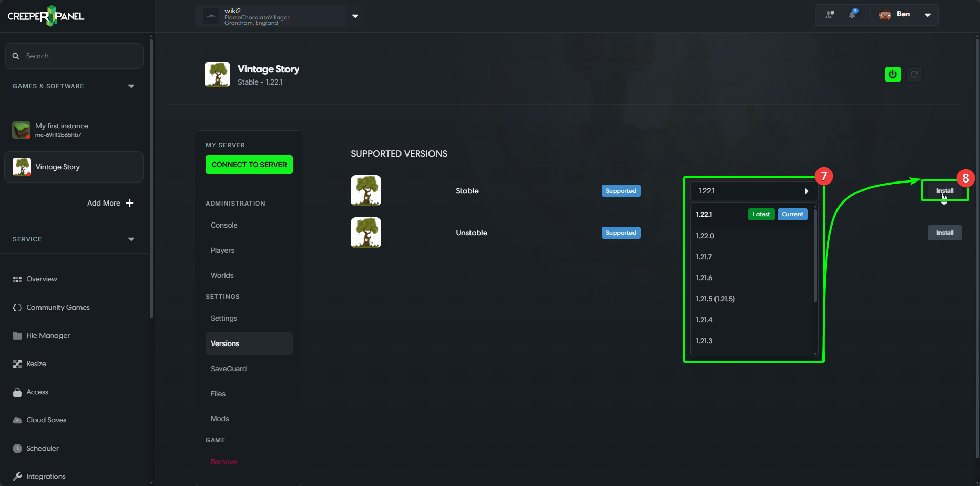The height and width of the screenshot is (486, 980).
Task: Open the wiki2 server selector dropdown
Action: [x=355, y=16]
